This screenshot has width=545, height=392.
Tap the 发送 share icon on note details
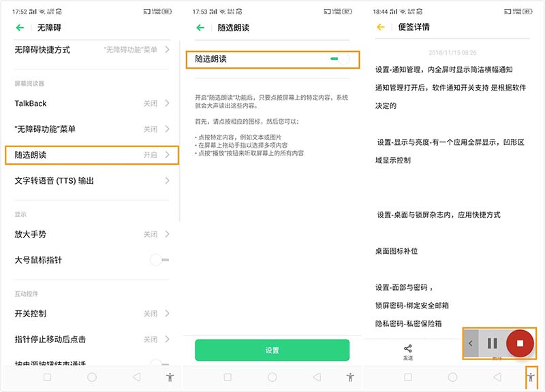click(x=407, y=347)
